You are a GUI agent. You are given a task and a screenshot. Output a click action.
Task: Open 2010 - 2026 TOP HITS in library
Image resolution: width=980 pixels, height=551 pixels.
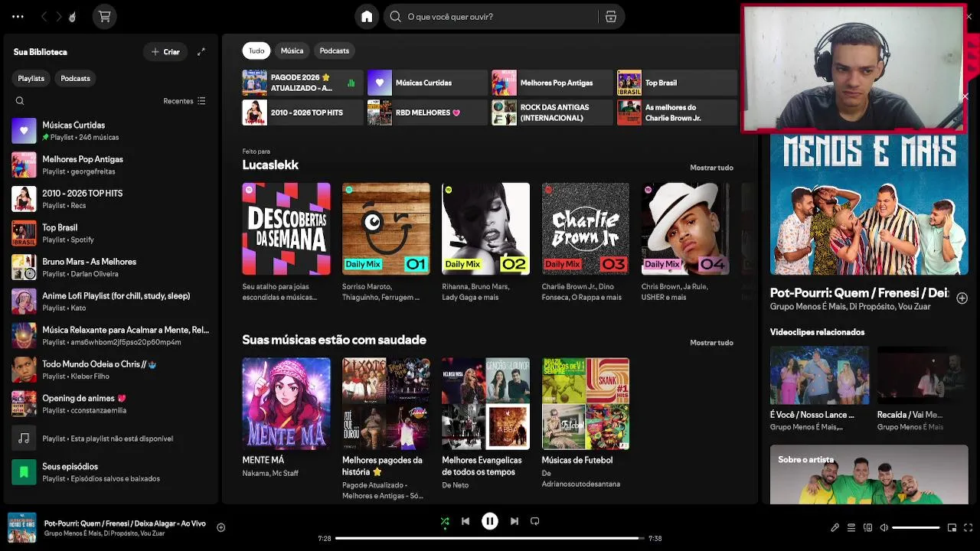coord(110,199)
